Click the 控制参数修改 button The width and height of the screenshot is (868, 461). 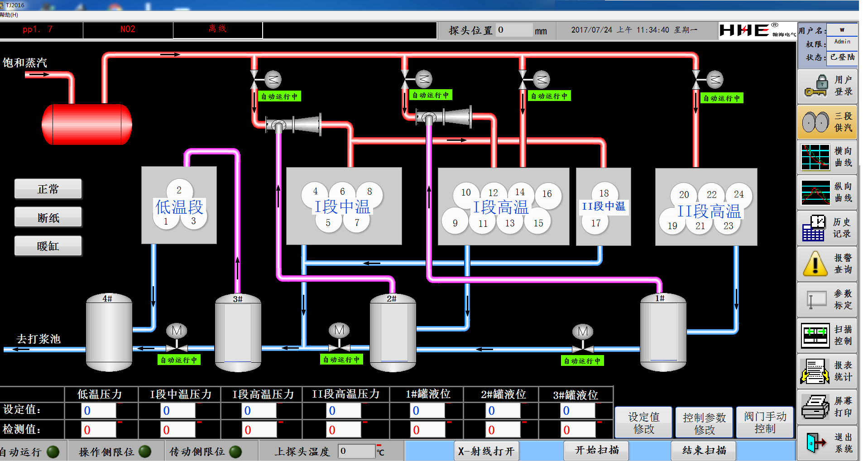click(x=704, y=423)
